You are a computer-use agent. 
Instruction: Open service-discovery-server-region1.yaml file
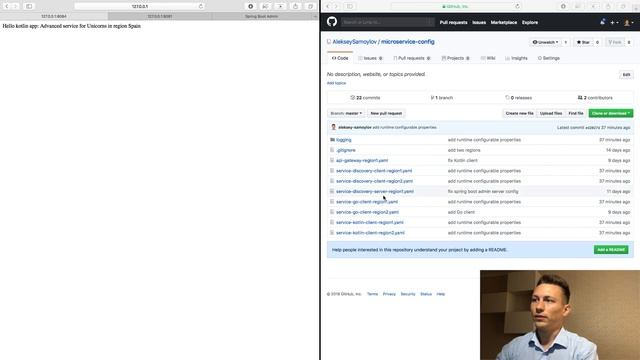[x=375, y=191]
